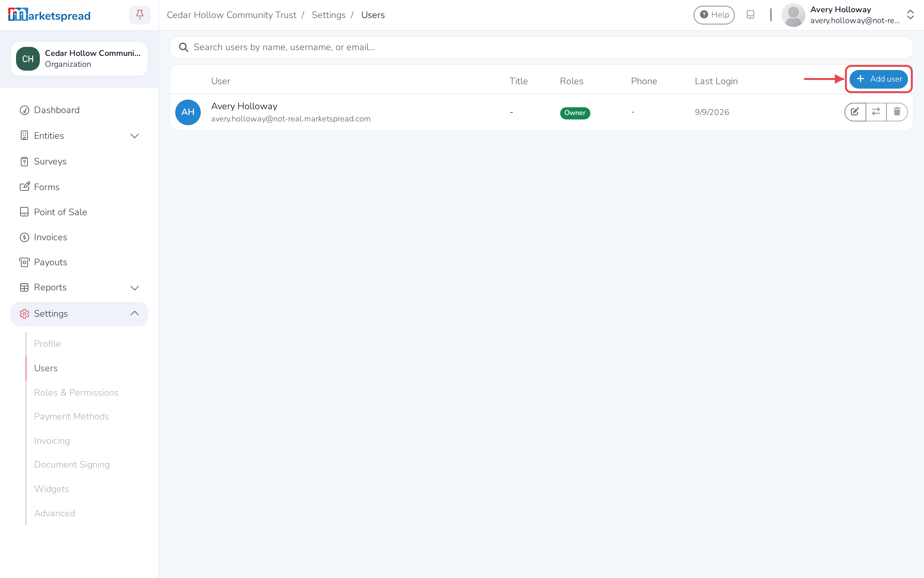Open Surveys in the sidebar

tap(79, 161)
